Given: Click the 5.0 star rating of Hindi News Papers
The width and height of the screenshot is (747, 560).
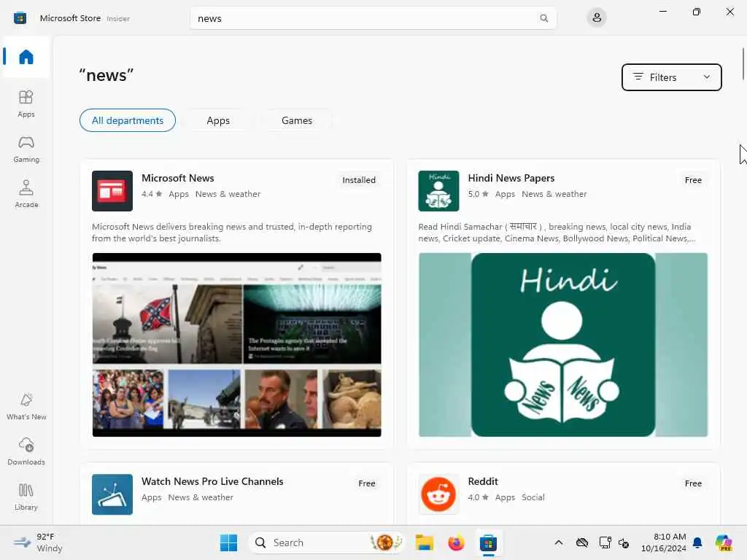Looking at the screenshot, I should tap(479, 194).
